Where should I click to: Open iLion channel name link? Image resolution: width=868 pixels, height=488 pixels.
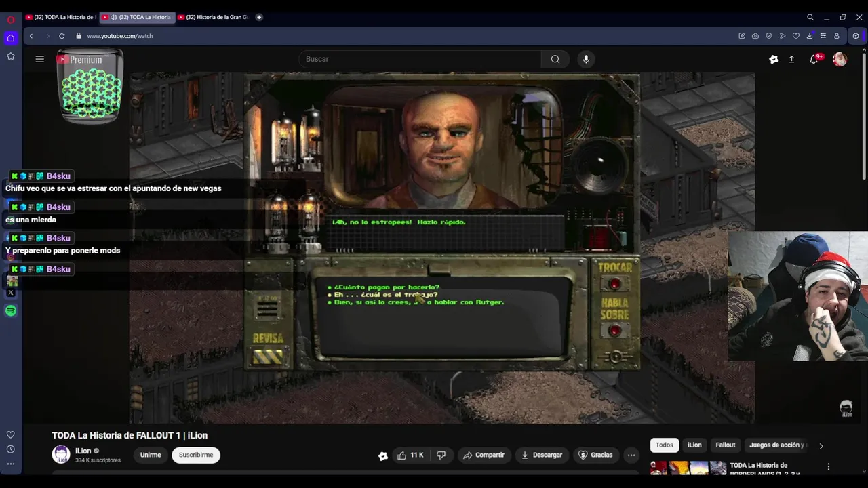click(83, 451)
